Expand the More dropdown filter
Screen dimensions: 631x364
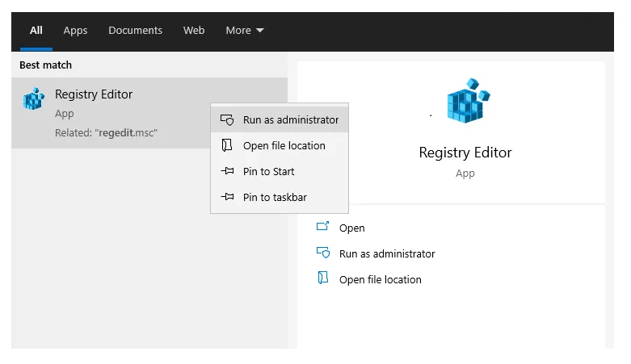pyautogui.click(x=245, y=31)
